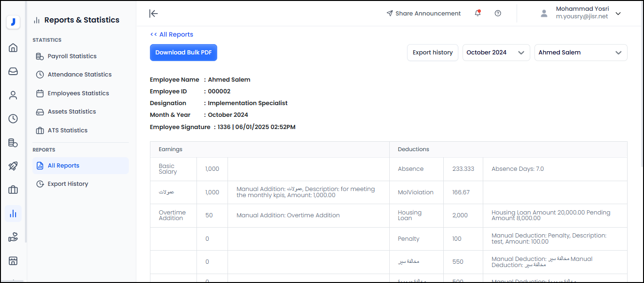Expand the Mohammad Yosri account menu

618,14
